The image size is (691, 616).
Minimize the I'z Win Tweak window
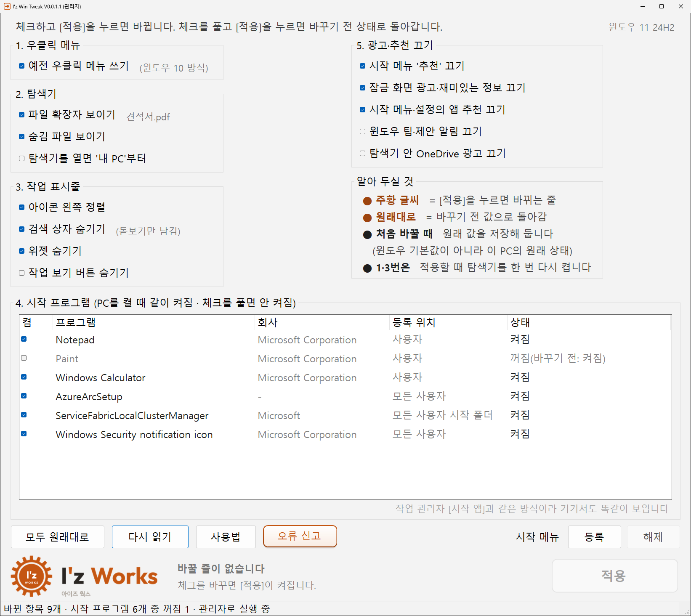coord(643,6)
